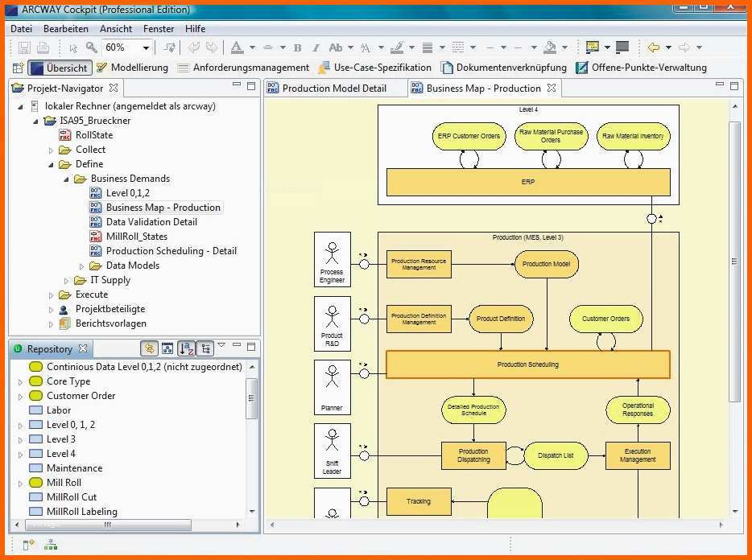
Task: Open the 60% zoom level dropdown
Action: [146, 48]
